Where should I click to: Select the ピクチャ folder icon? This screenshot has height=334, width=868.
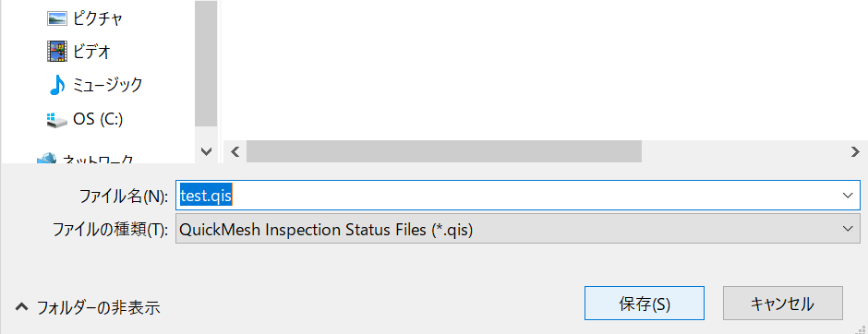(57, 18)
